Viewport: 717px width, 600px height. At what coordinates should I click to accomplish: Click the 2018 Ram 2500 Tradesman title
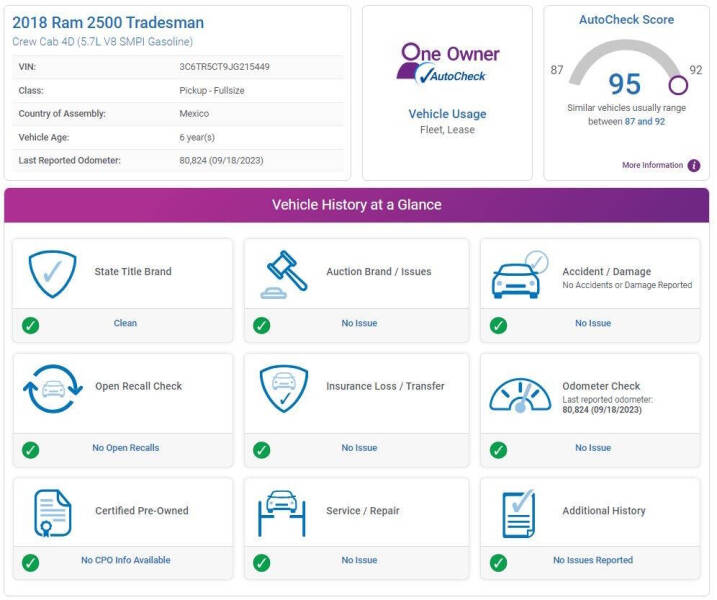tap(108, 23)
